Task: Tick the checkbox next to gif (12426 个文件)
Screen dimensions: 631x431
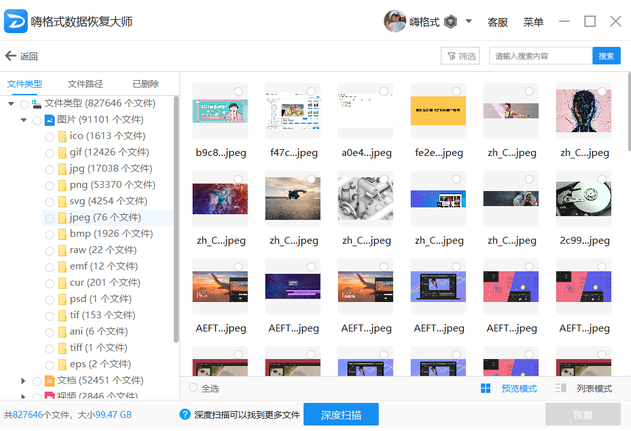Action: 50,152
